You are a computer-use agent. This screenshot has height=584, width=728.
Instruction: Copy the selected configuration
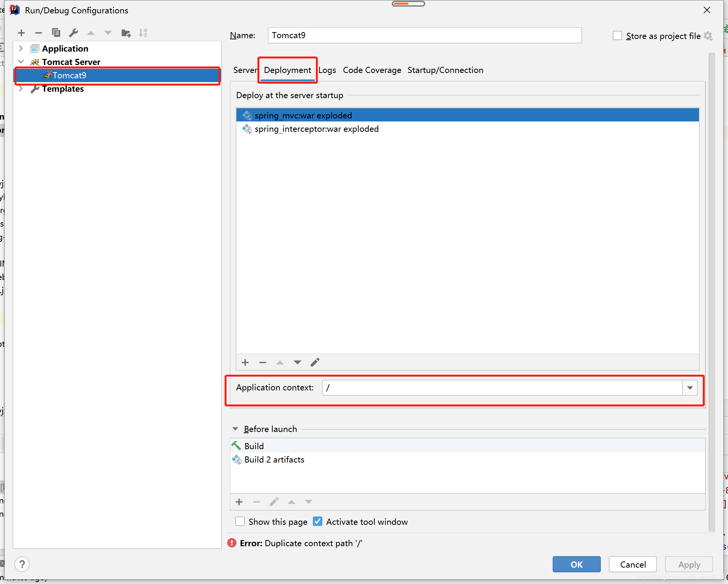click(x=56, y=33)
